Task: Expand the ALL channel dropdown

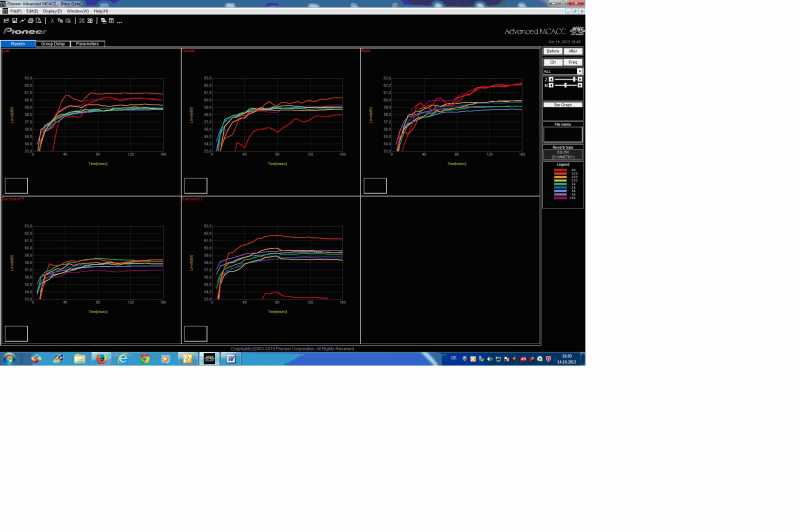Action: pyautogui.click(x=579, y=71)
